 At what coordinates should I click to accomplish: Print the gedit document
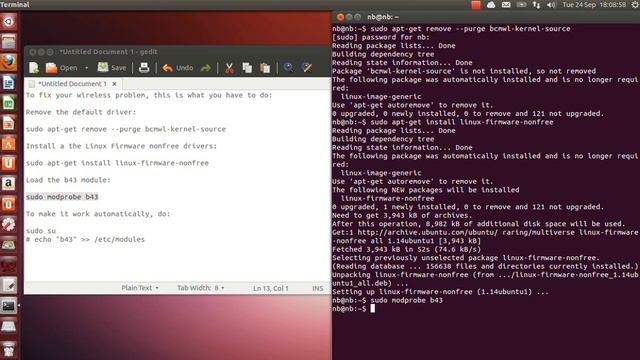click(x=144, y=68)
